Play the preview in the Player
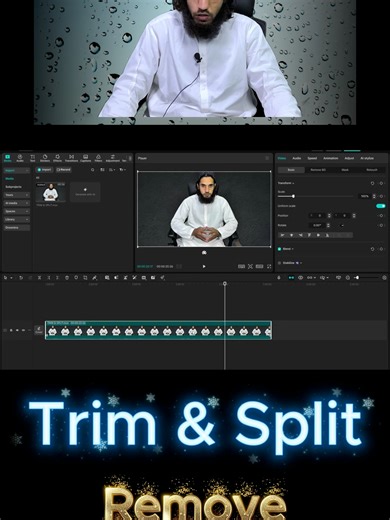This screenshot has width=390, height=520. pos(204,266)
